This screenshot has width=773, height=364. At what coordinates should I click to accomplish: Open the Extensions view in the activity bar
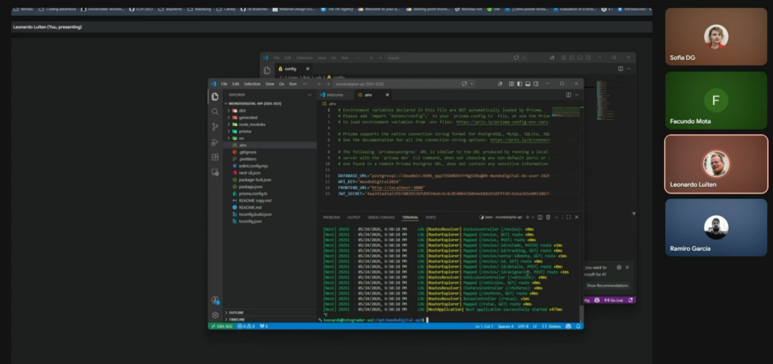pyautogui.click(x=215, y=157)
